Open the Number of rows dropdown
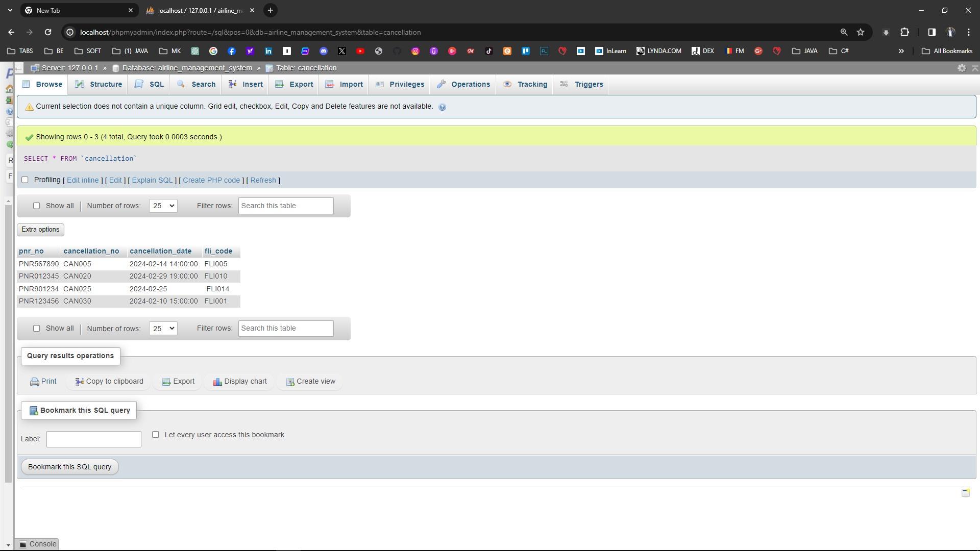Image resolution: width=980 pixels, height=551 pixels. [162, 205]
